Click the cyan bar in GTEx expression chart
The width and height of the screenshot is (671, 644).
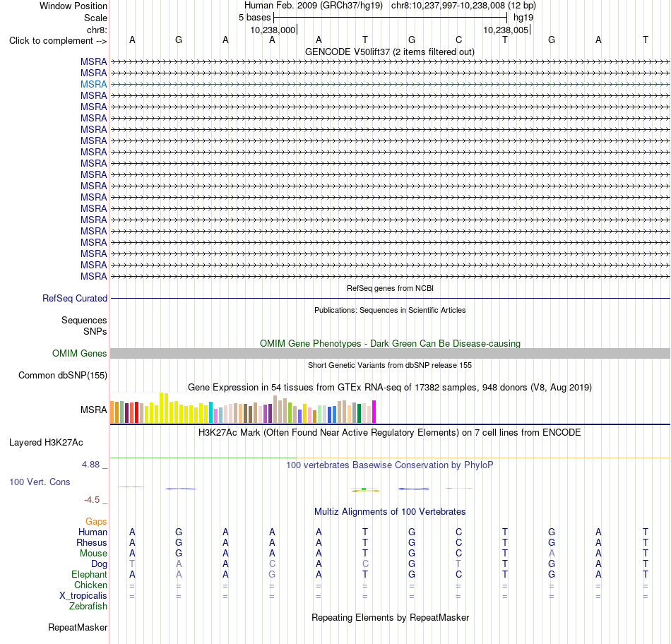(x=210, y=412)
